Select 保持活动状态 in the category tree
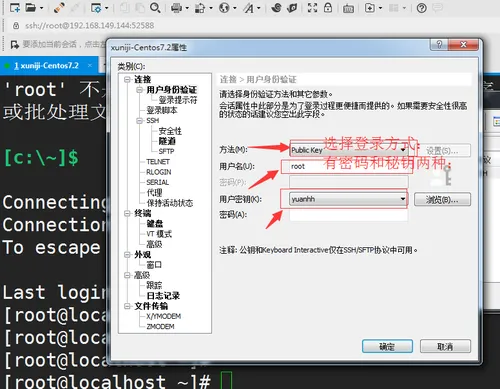The height and width of the screenshot is (389, 500). click(x=170, y=203)
